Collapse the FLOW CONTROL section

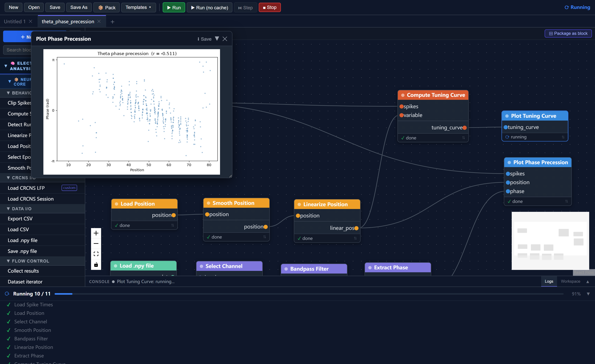point(42,261)
